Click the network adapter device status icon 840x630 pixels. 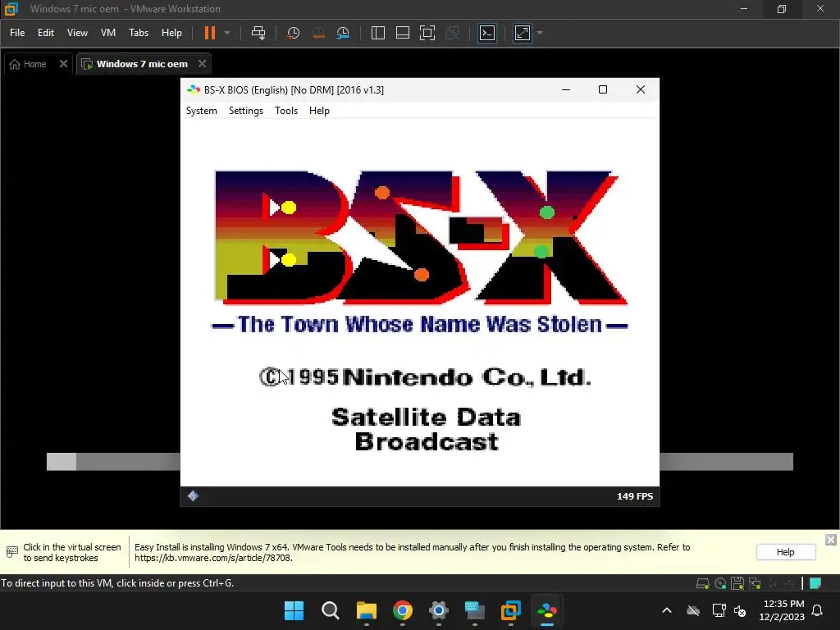(755, 583)
